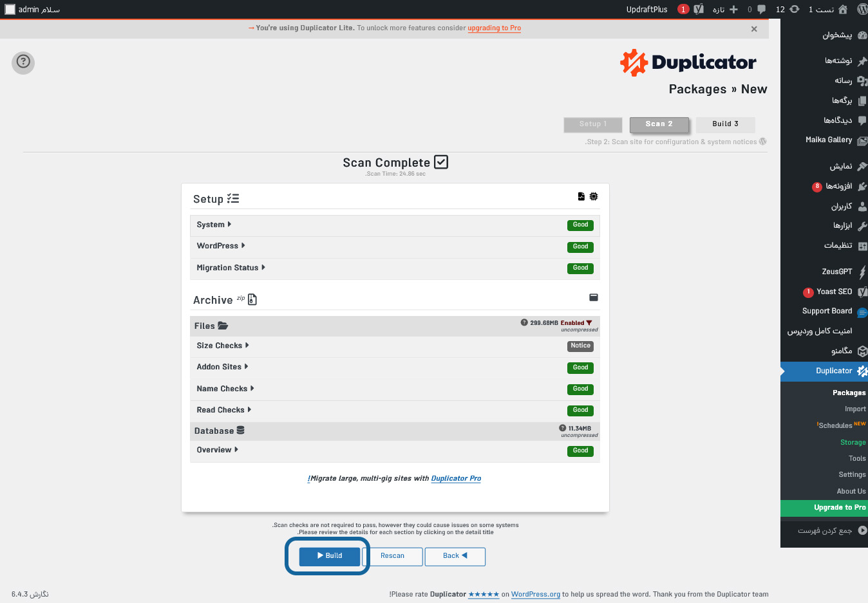Click Upgrade to Pro in sidebar
The height and width of the screenshot is (603, 868).
[824, 508]
